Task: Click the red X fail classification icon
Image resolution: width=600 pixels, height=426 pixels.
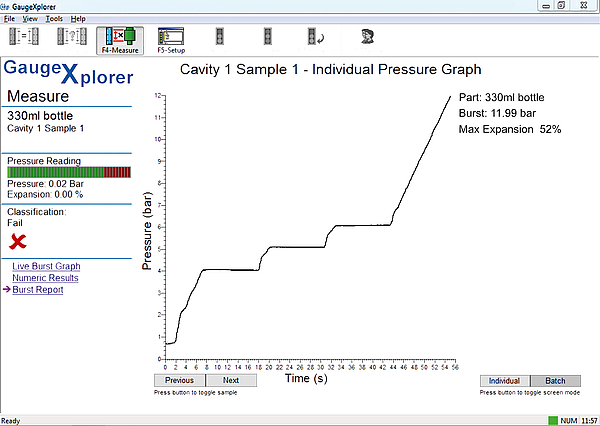Action: [18, 241]
